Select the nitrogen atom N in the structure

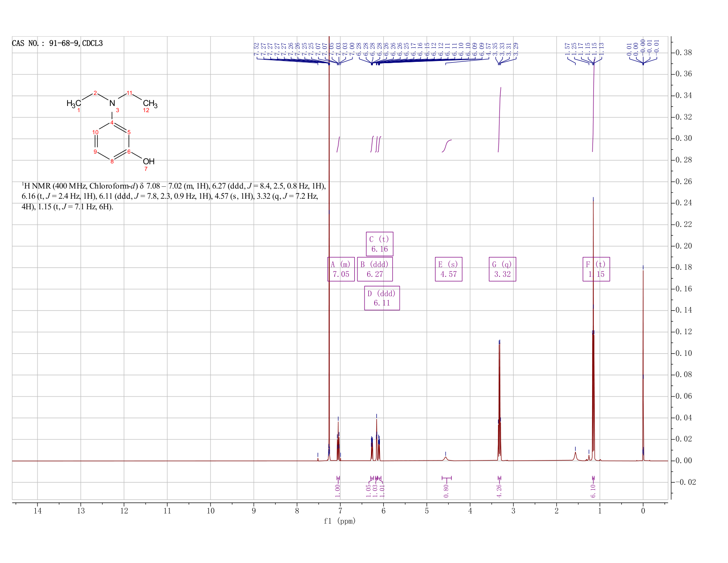(112, 103)
